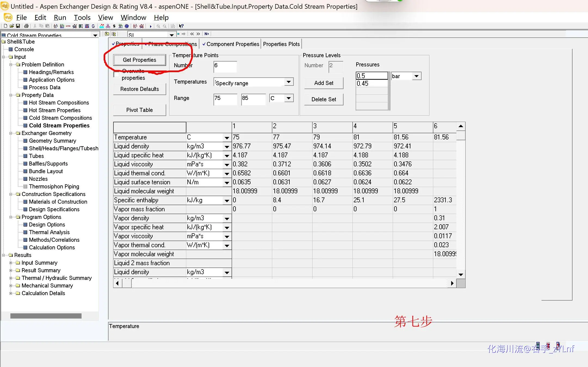588x367 pixels.
Task: Click the Print toolbar icon
Action: [26, 26]
